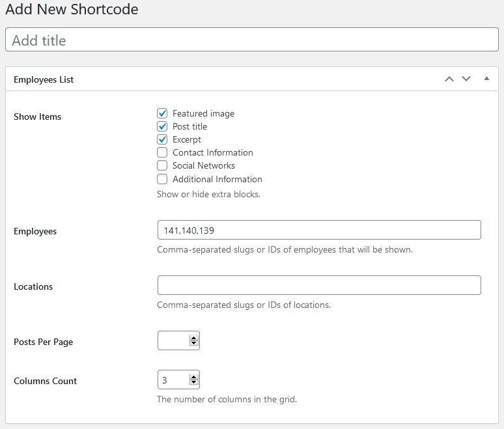Increase Columns Count with up arrow
Viewport: 504px width, 429px height.
(x=193, y=378)
